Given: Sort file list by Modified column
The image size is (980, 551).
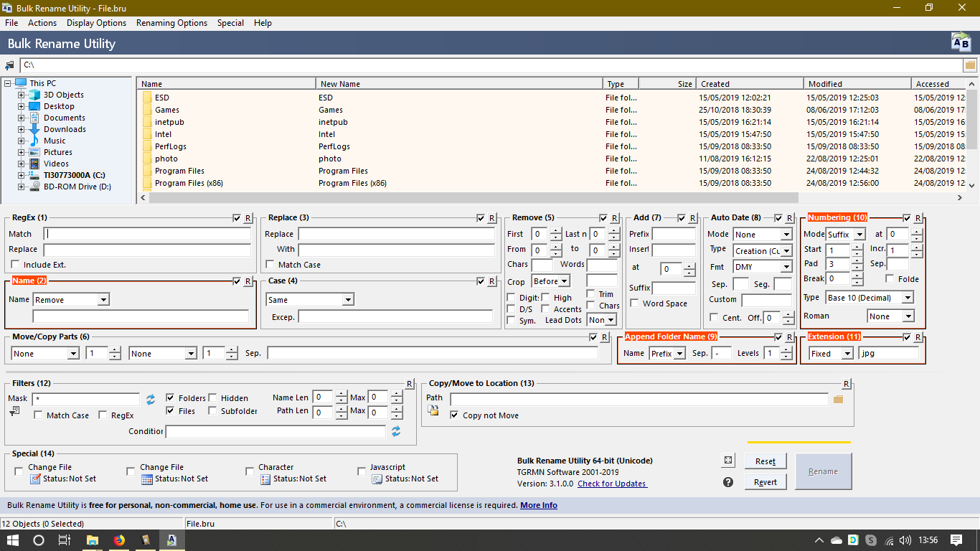Looking at the screenshot, I should pos(857,84).
